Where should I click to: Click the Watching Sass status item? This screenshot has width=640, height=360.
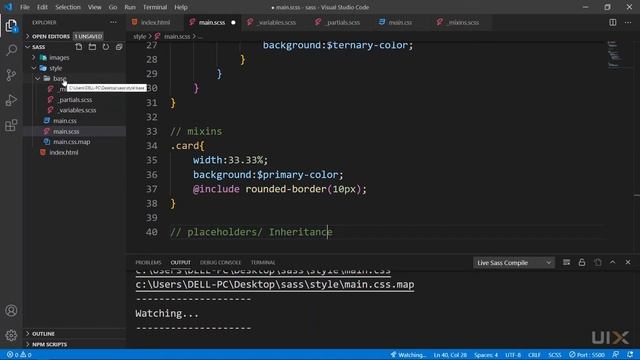click(x=408, y=355)
